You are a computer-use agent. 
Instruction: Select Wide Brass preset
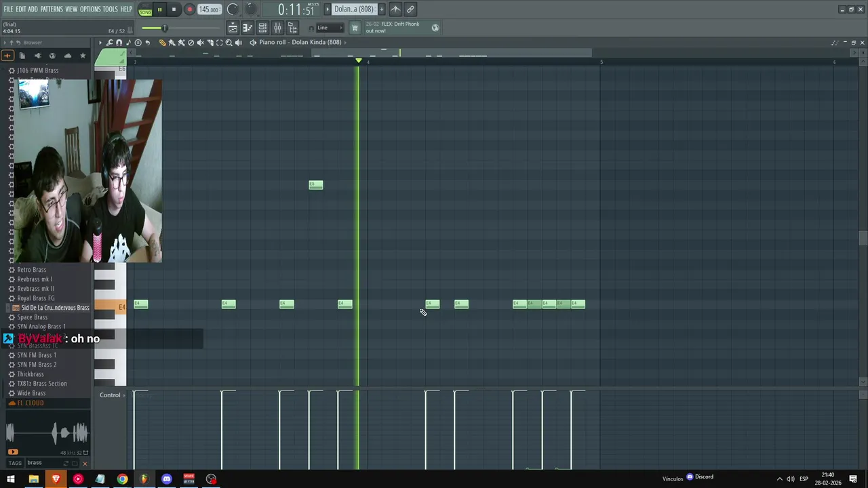pyautogui.click(x=31, y=393)
